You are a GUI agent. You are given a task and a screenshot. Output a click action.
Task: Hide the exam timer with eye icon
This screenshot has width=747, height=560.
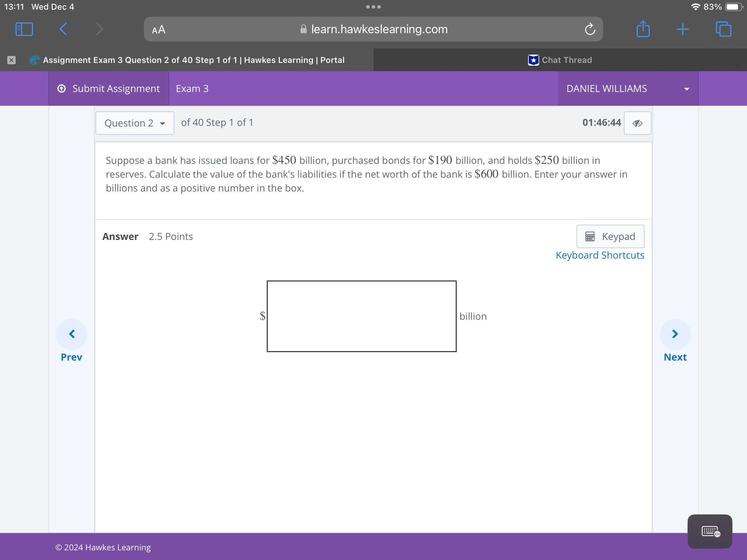coord(637,123)
